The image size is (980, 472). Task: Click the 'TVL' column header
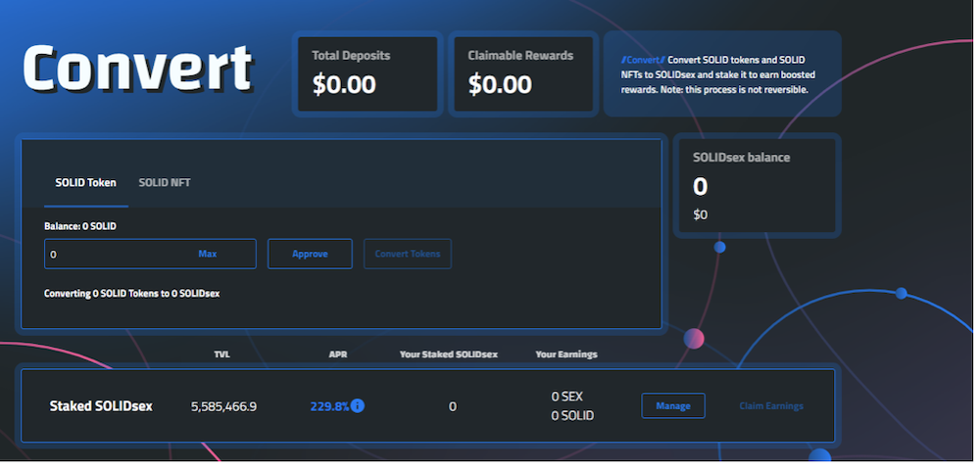pos(221,354)
